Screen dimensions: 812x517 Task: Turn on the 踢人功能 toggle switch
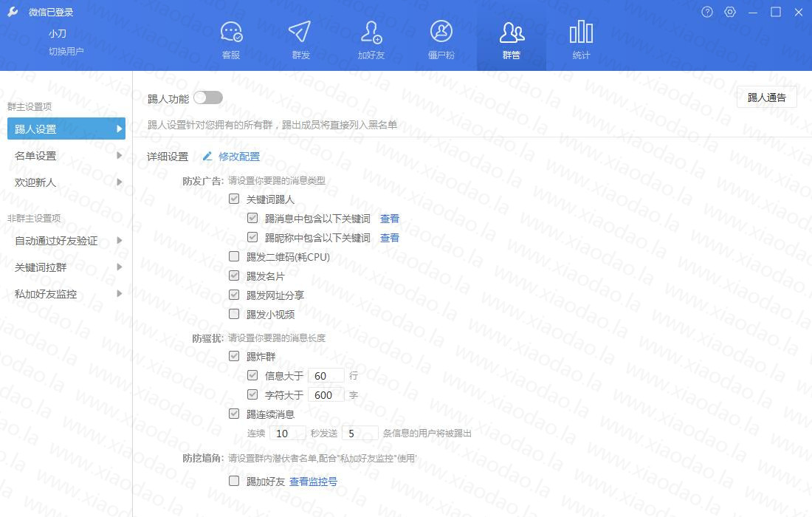click(x=207, y=98)
